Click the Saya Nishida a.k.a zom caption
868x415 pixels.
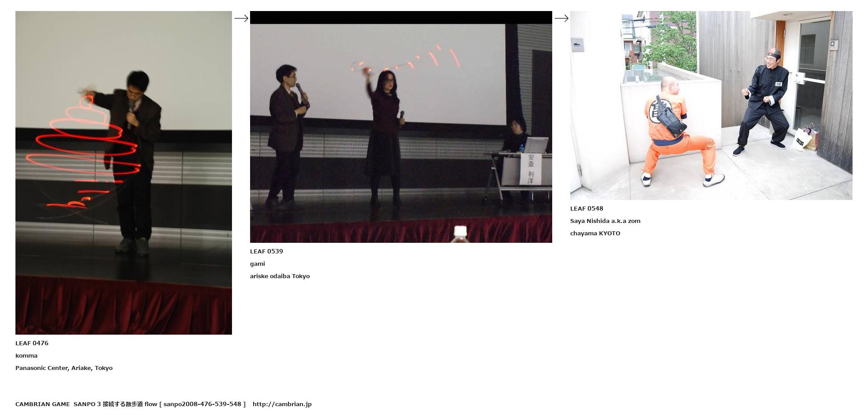point(605,221)
